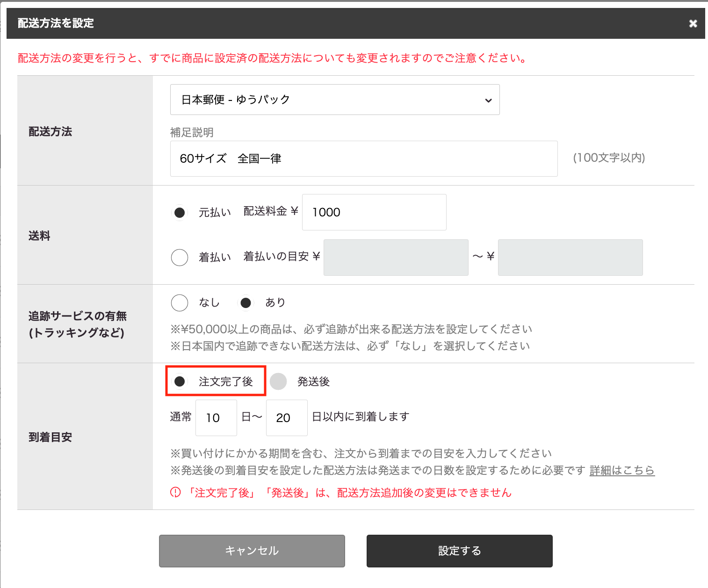The width and height of the screenshot is (708, 588).
Task: Click the 補足説明 field containing 60サイズ 全国一律
Action: click(364, 158)
